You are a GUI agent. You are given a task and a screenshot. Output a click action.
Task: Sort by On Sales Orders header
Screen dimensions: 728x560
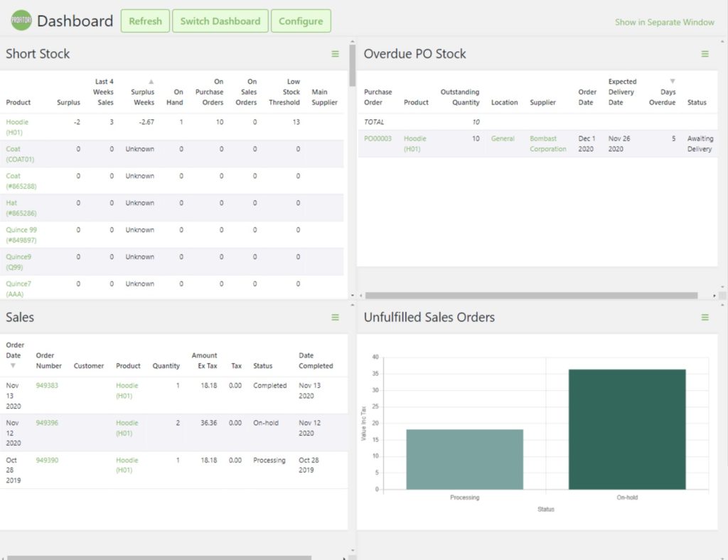246,92
